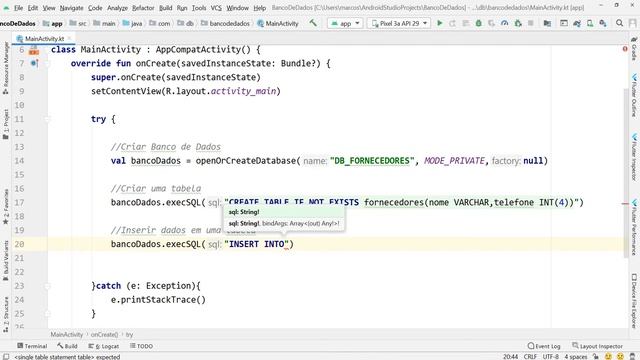This screenshot has height=360, width=640.
Task: Click the editor's vertical scrollbar
Action: point(626,173)
